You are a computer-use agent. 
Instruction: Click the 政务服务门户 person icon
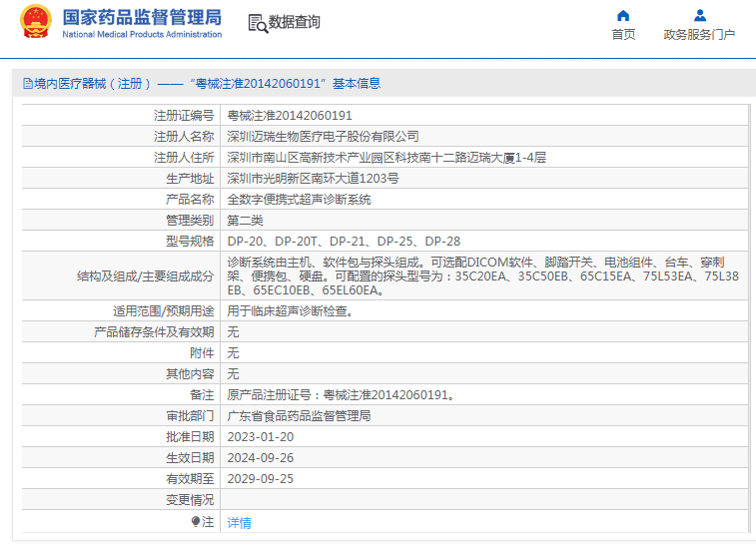(699, 15)
